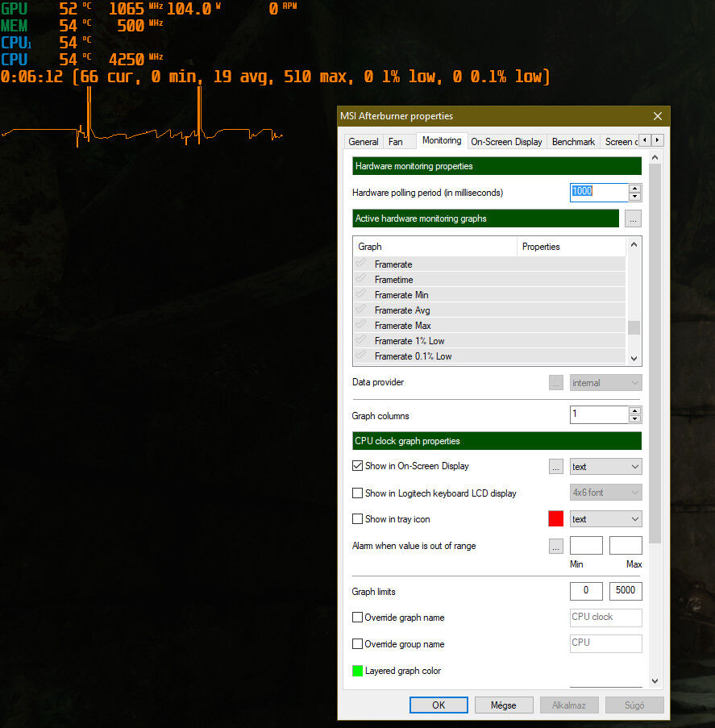Pick the green Layered graph color swatch
The width and height of the screenshot is (715, 728).
tap(357, 671)
